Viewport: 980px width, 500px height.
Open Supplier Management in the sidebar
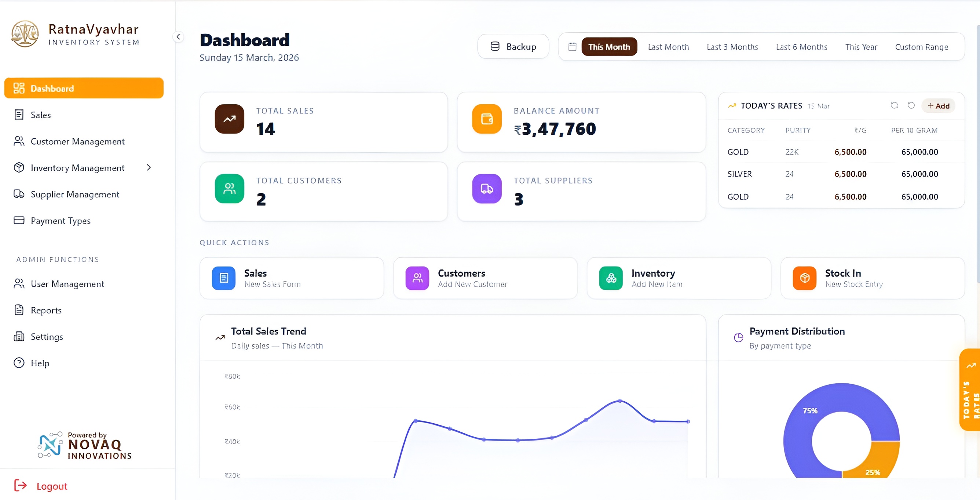(74, 194)
